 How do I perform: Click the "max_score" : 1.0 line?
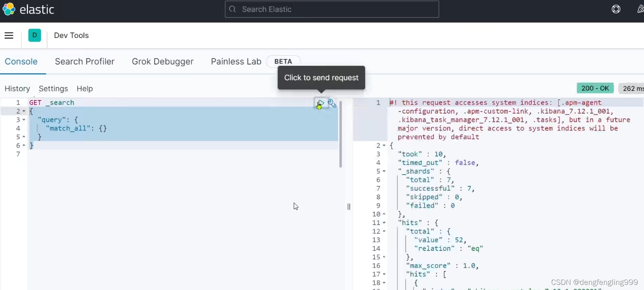click(442, 265)
